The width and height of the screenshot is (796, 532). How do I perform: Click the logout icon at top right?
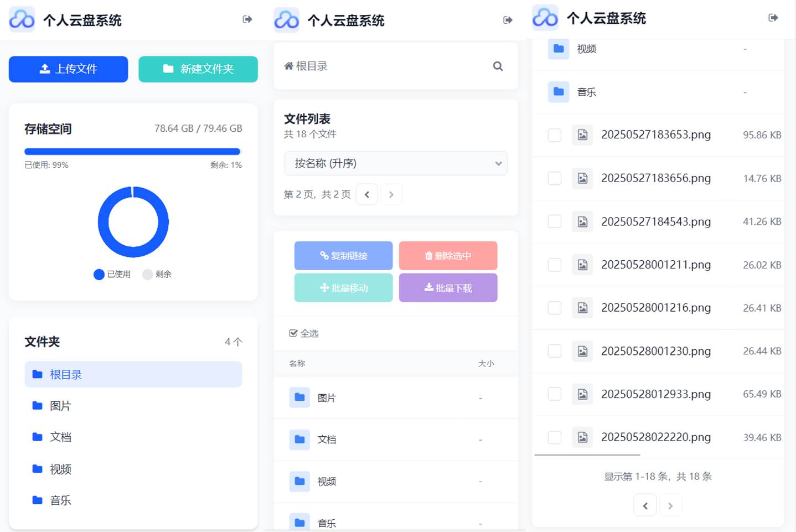tap(773, 17)
